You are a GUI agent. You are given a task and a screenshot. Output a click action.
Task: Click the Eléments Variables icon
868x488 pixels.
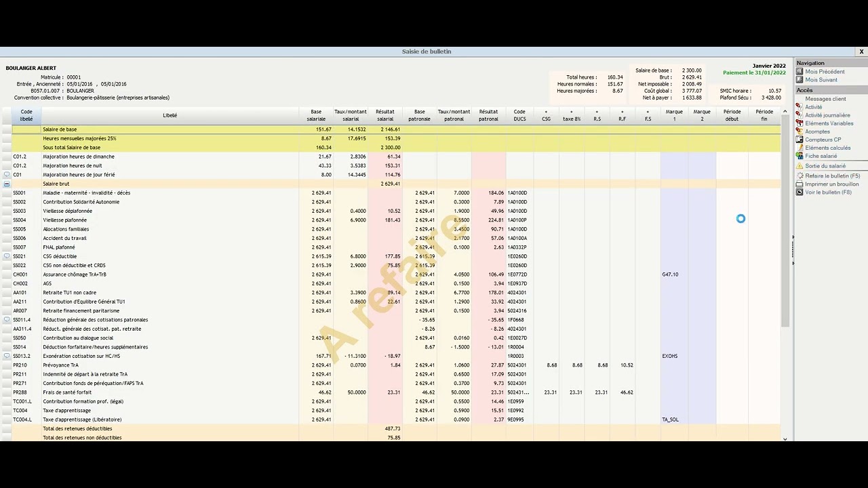800,123
